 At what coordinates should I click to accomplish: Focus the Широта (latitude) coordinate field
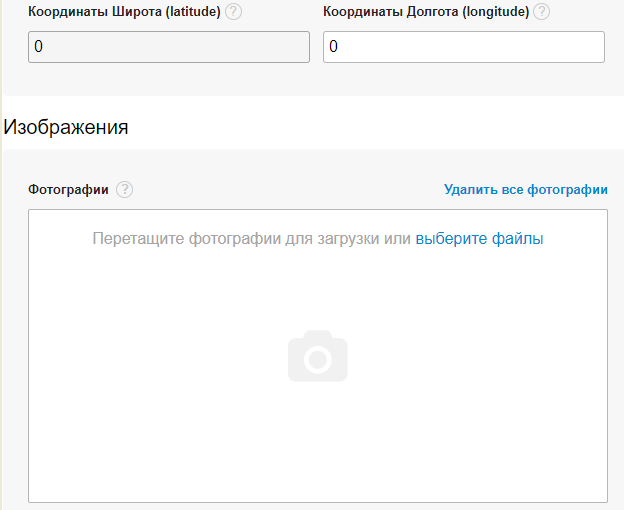click(168, 47)
